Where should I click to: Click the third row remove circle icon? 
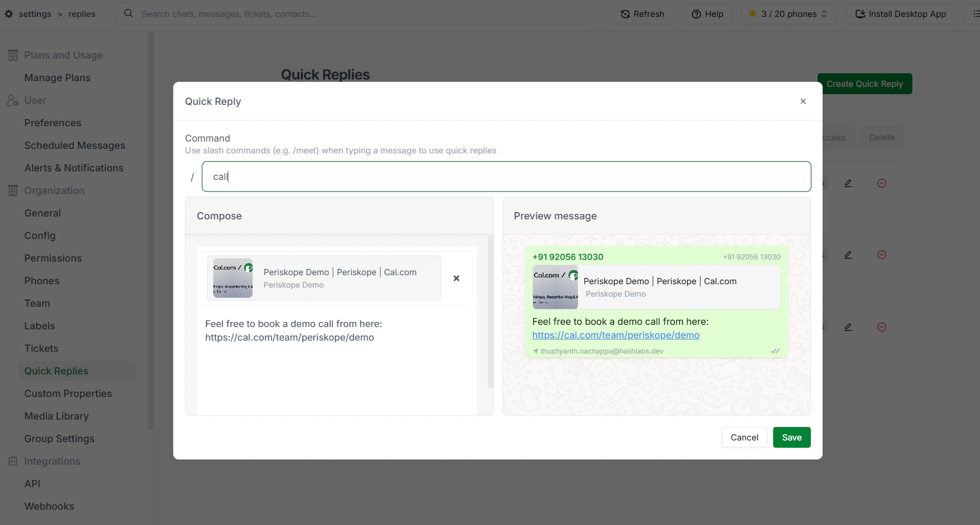click(x=882, y=327)
